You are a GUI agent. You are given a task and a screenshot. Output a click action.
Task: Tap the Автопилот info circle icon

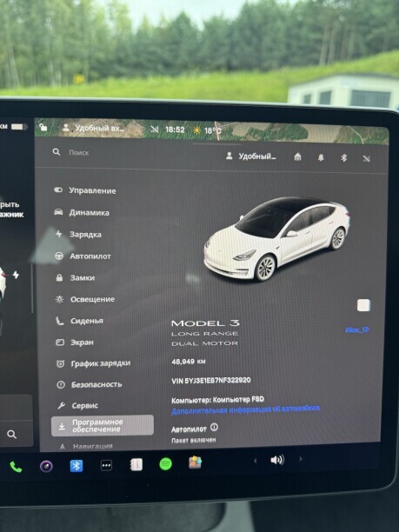coord(214,427)
